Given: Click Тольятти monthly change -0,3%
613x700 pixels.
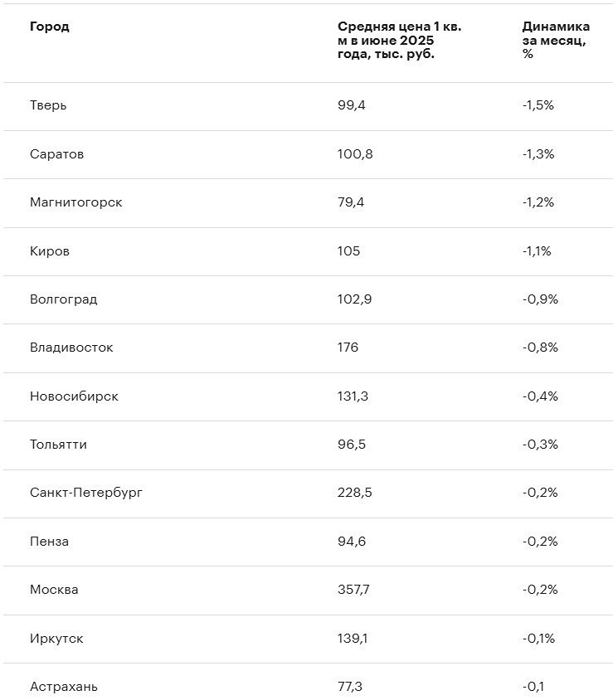Looking at the screenshot, I should pos(540,445).
